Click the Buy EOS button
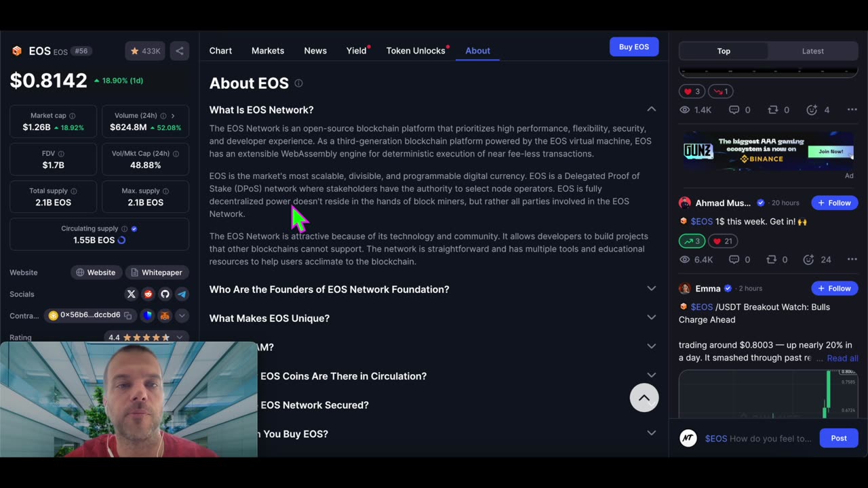The width and height of the screenshot is (868, 488). click(x=634, y=47)
